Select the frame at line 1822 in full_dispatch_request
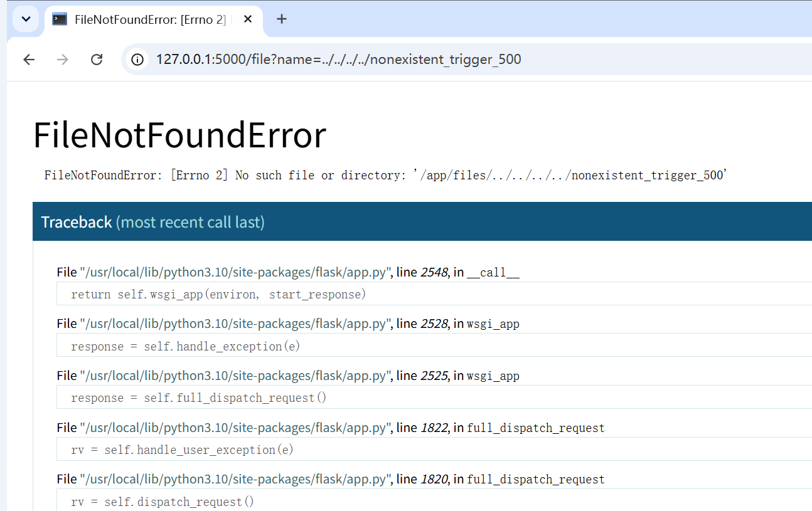The width and height of the screenshot is (812, 511). 331,428
